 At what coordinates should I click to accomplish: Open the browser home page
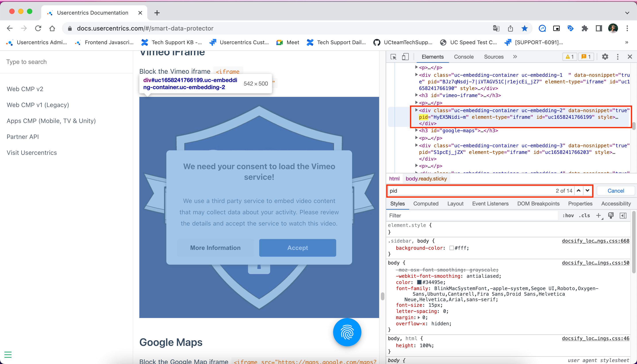tap(52, 28)
